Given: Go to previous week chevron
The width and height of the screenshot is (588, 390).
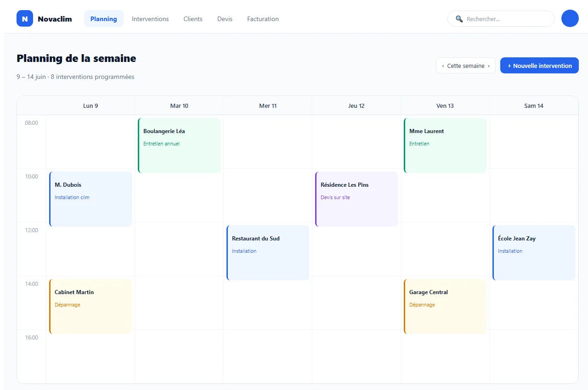Looking at the screenshot, I should tap(443, 66).
